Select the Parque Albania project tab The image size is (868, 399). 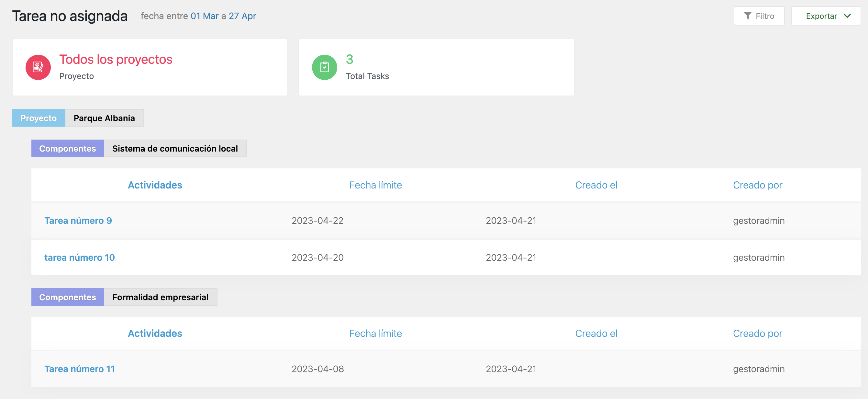[x=105, y=118]
